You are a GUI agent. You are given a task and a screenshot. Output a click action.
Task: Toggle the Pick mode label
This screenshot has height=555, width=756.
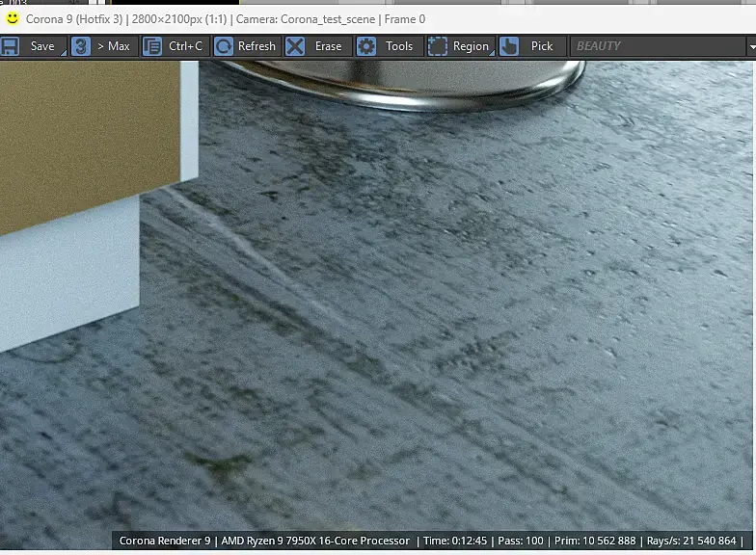click(x=542, y=46)
